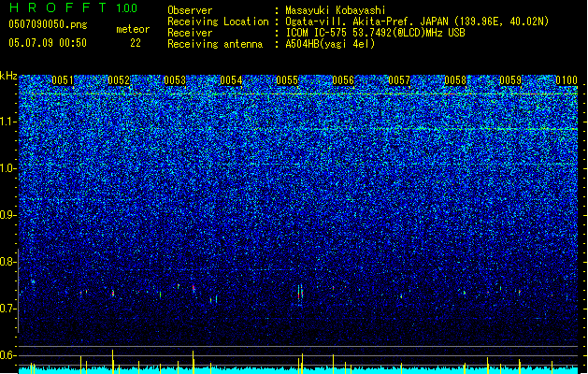The image size is (588, 374).
Task: Click observer name Masayuki Kobayashi
Action: [x=336, y=10]
